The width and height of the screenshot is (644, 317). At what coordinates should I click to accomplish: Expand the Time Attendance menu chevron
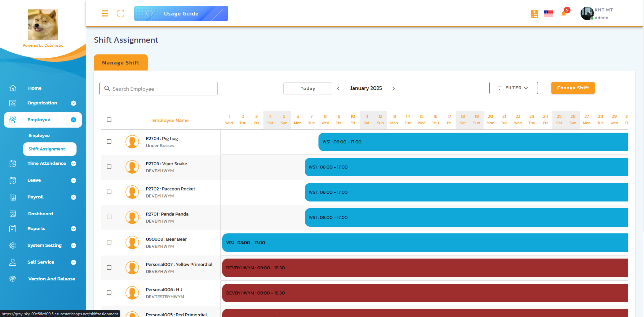coord(73,164)
